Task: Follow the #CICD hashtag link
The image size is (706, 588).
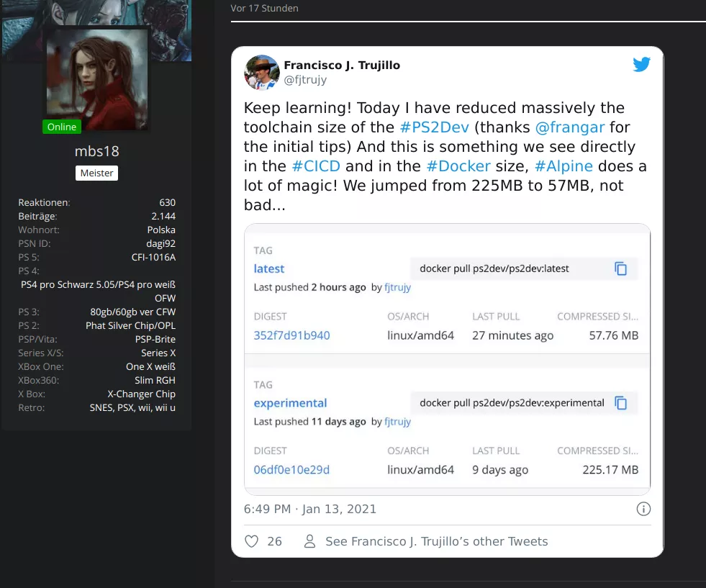Action: pos(317,166)
